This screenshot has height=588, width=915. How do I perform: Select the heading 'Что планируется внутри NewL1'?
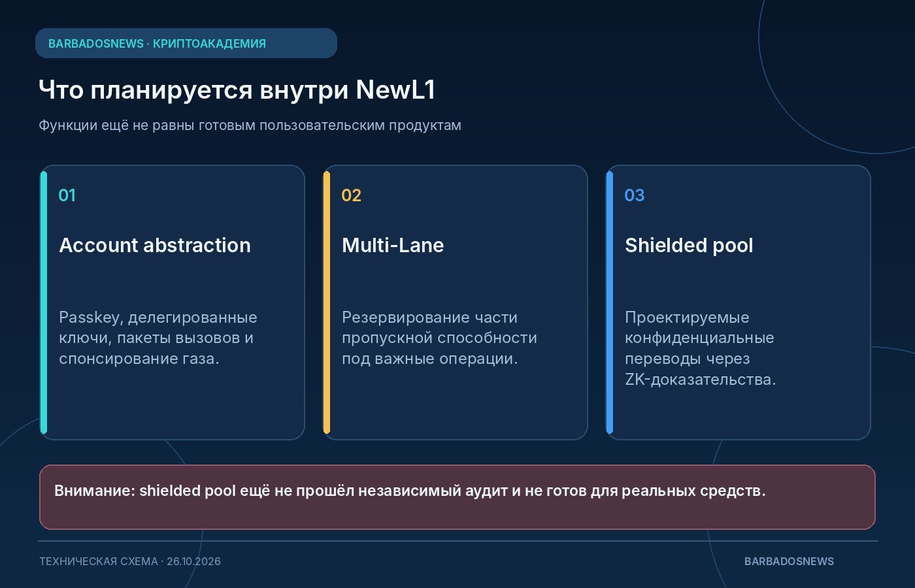237,90
